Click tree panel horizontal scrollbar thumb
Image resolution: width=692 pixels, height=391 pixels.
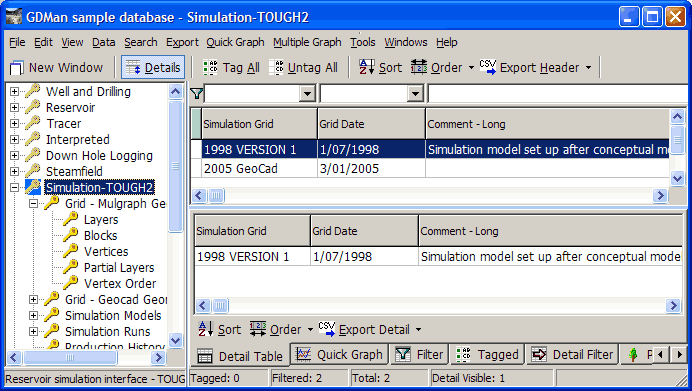70,357
